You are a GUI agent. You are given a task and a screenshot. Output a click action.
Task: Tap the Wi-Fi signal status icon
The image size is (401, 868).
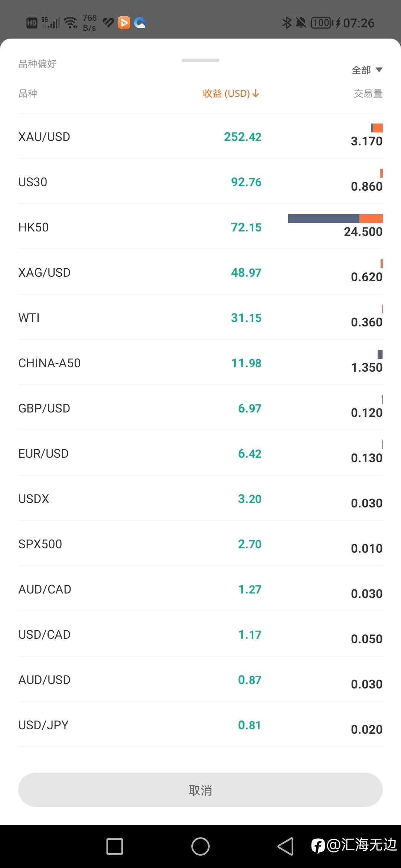point(71,23)
